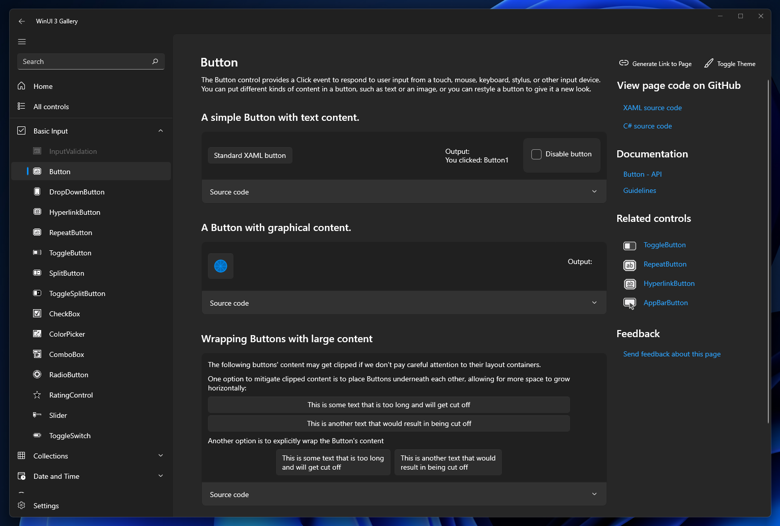Click the RatingControl star icon
This screenshot has width=780, height=526.
(37, 395)
